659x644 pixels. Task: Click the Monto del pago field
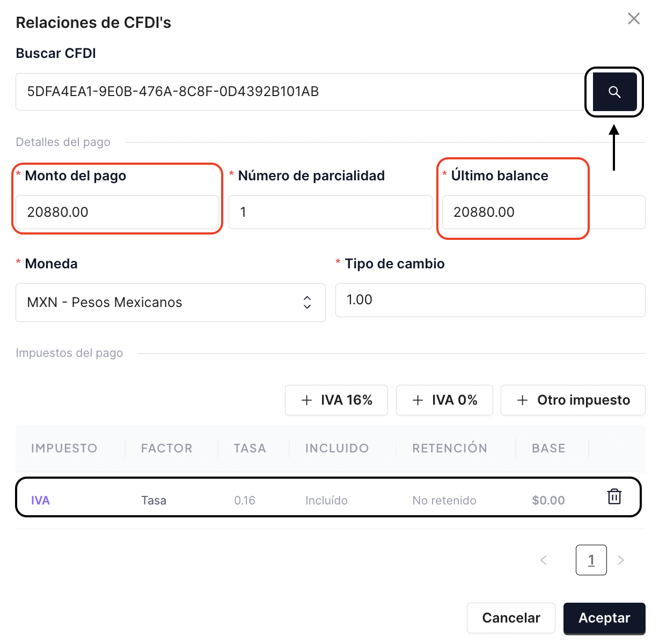(x=117, y=212)
